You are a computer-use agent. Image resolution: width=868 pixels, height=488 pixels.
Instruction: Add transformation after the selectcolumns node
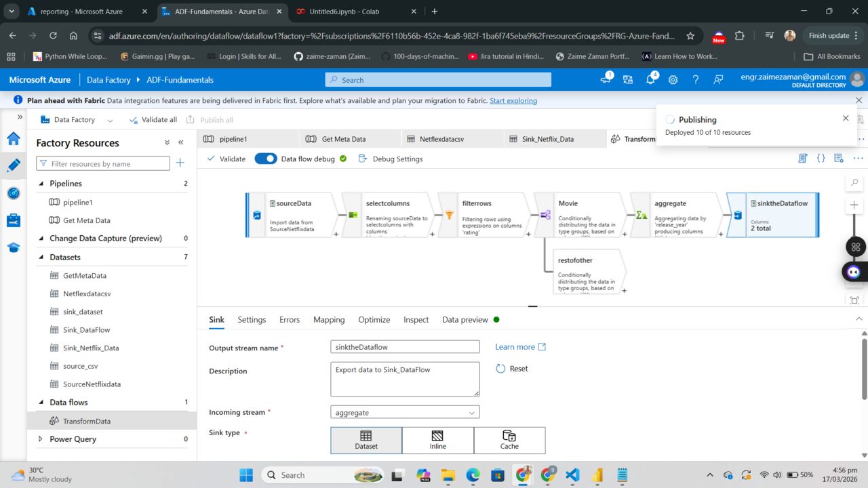[x=432, y=234]
